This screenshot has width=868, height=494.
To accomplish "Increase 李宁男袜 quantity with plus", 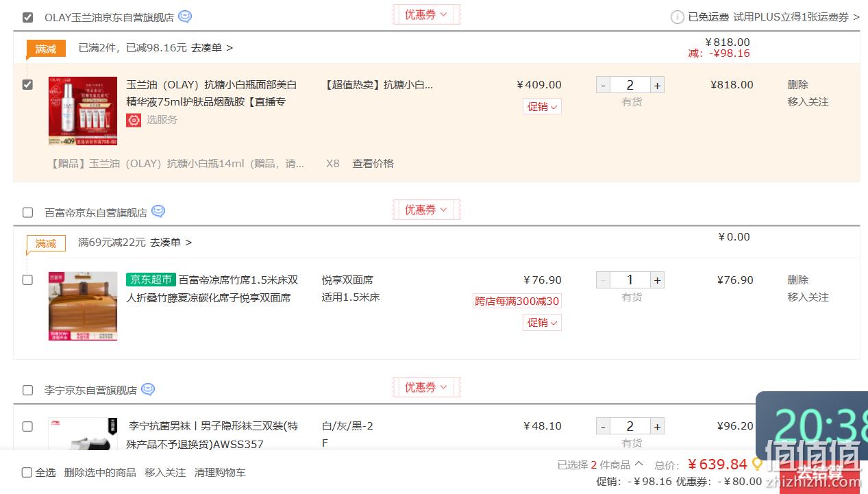I will coord(657,426).
